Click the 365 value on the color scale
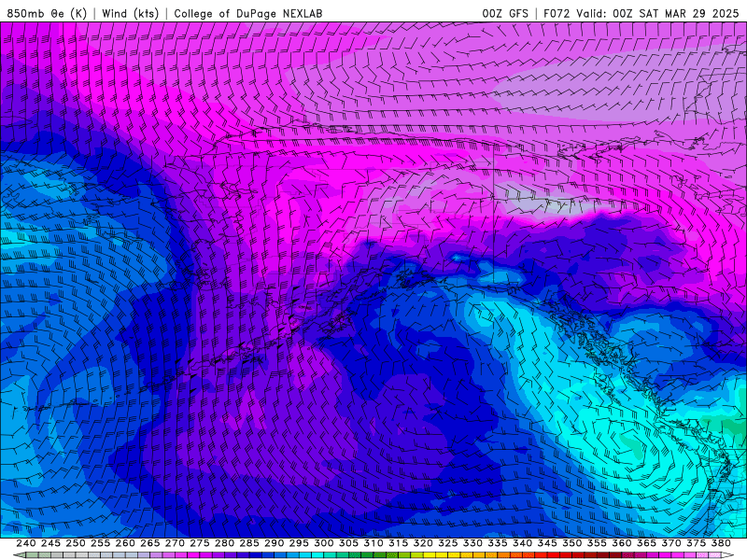This screenshot has height=560, width=747. click(x=646, y=543)
